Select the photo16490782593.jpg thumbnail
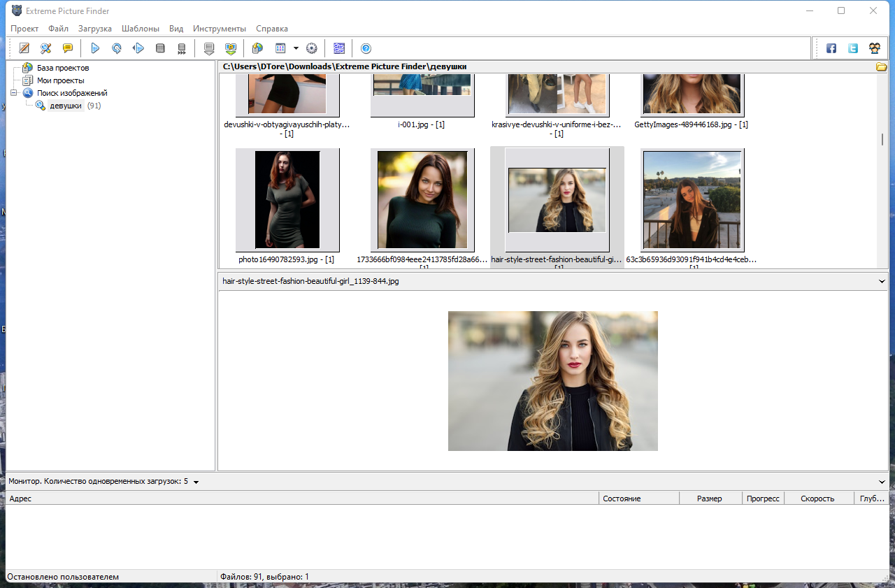The width and height of the screenshot is (895, 588). tap(287, 200)
